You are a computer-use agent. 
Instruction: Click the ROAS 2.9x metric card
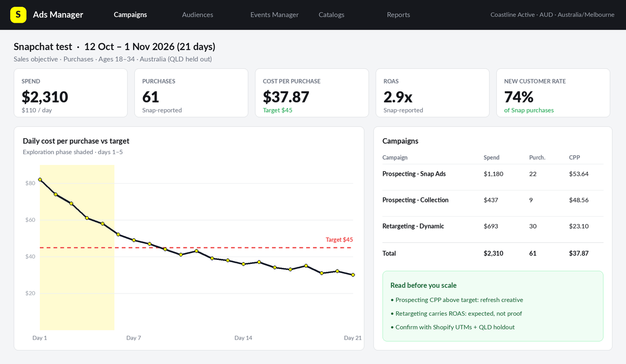point(433,93)
